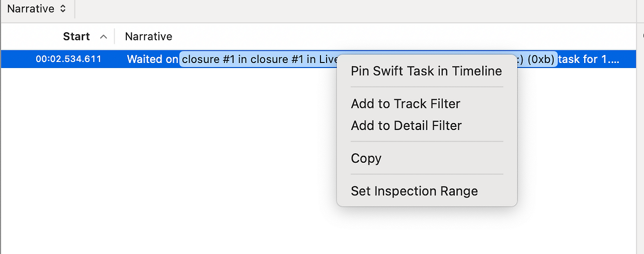Image resolution: width=644 pixels, height=254 pixels.
Task: Toggle the ascending sort chevron icon
Action: click(x=104, y=37)
